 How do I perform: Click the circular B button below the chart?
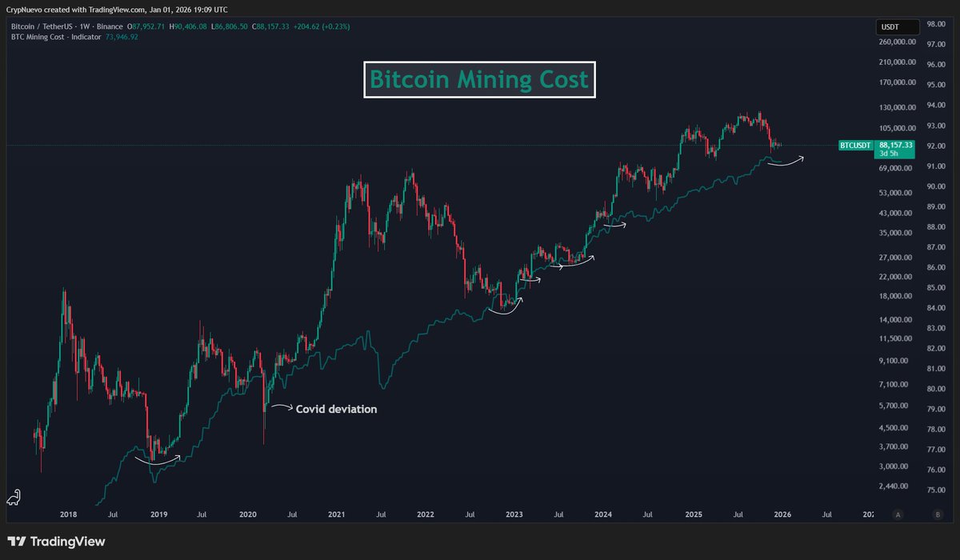pyautogui.click(x=935, y=514)
